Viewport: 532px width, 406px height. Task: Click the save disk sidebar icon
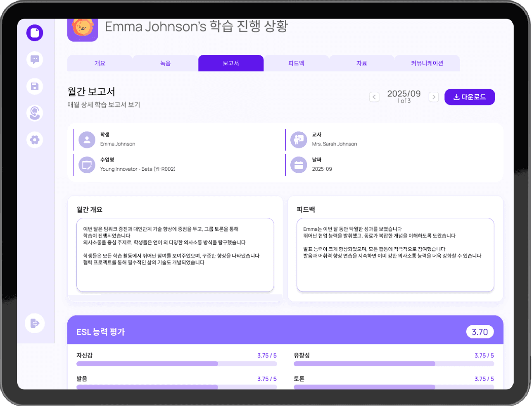coord(35,86)
